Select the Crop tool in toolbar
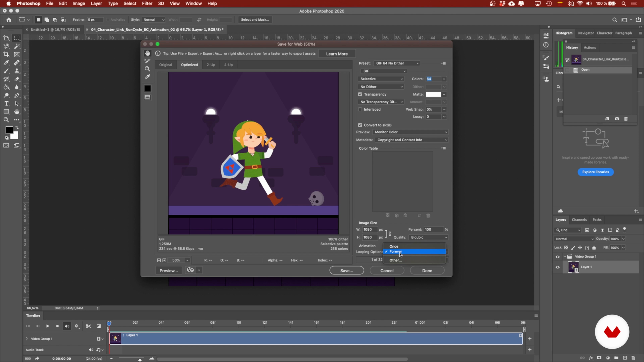Image resolution: width=644 pixels, height=362 pixels. 6,54
